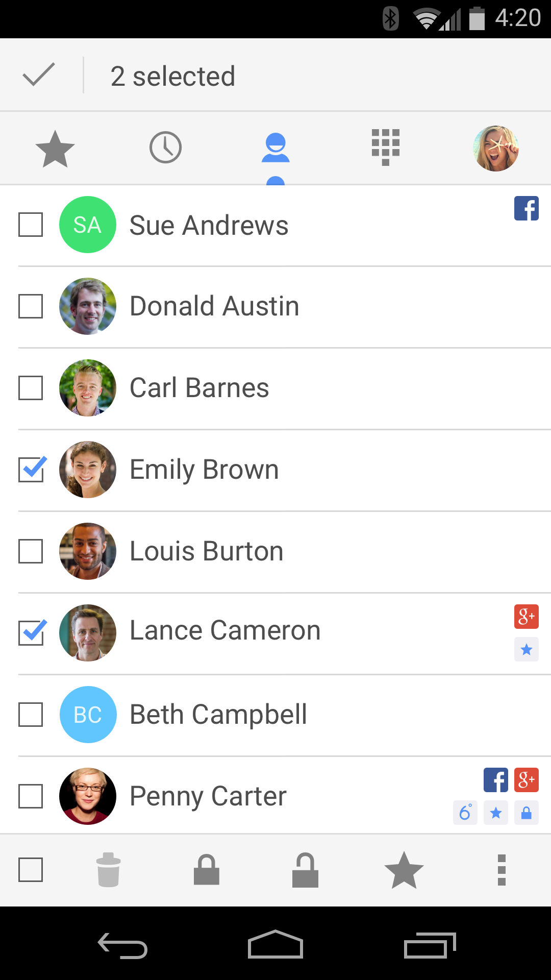Tap Facebook icon beside Sue Andrews
Screen dimensions: 551x980
tap(527, 208)
